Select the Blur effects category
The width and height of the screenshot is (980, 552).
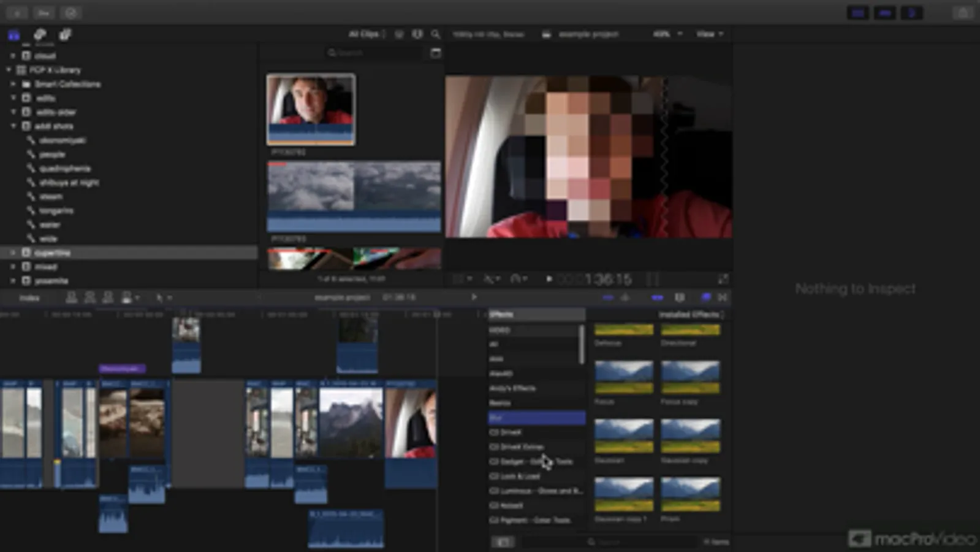536,418
